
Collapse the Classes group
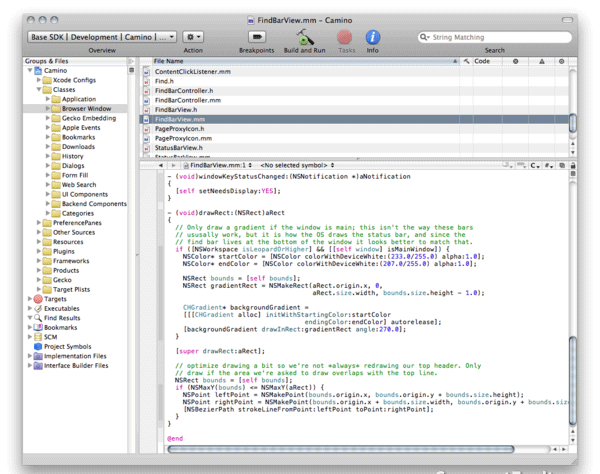(x=40, y=90)
